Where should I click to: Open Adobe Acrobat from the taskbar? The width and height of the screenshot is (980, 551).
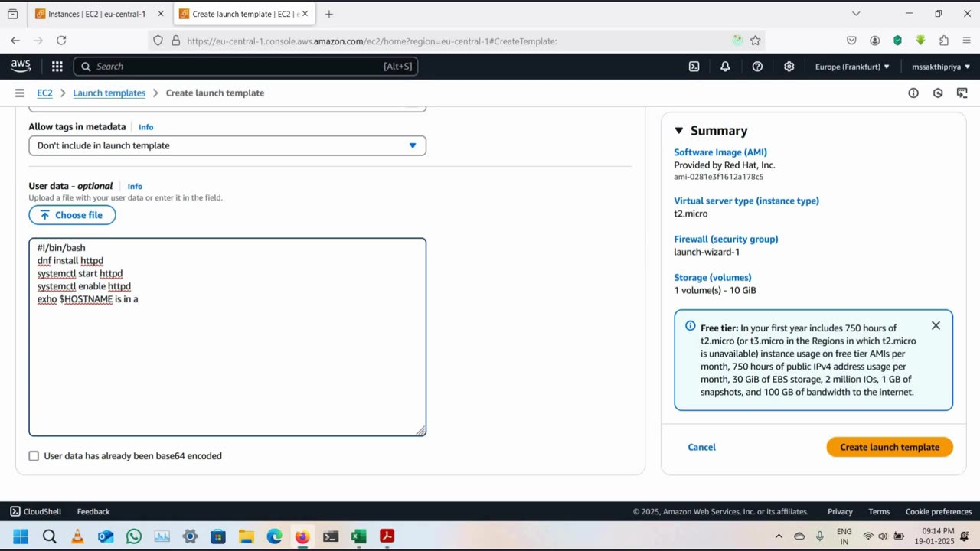pos(387,536)
